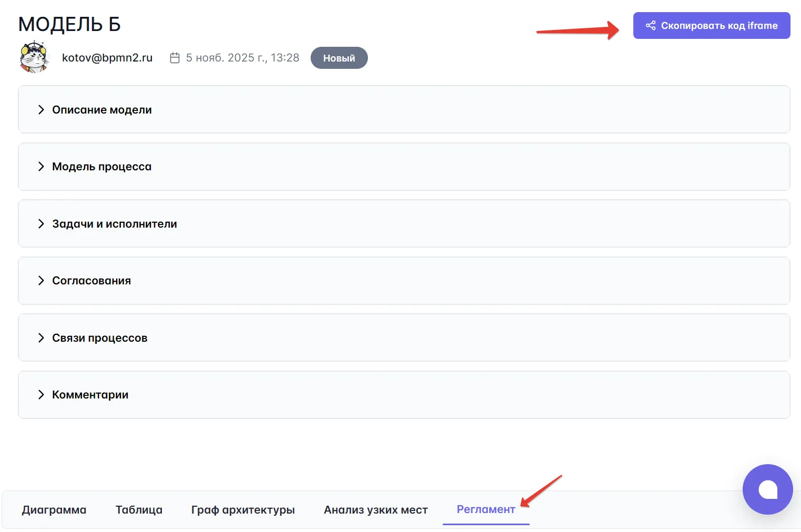Image resolution: width=801 pixels, height=532 pixels.
Task: Click the Скопировать код iframe button label
Action: tap(719, 26)
